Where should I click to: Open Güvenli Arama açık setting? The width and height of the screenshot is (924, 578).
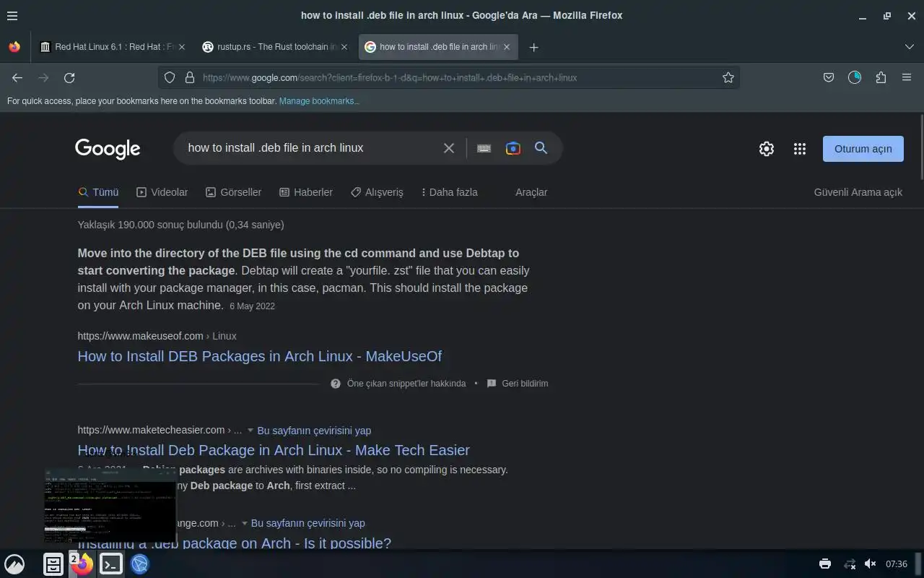click(x=858, y=192)
